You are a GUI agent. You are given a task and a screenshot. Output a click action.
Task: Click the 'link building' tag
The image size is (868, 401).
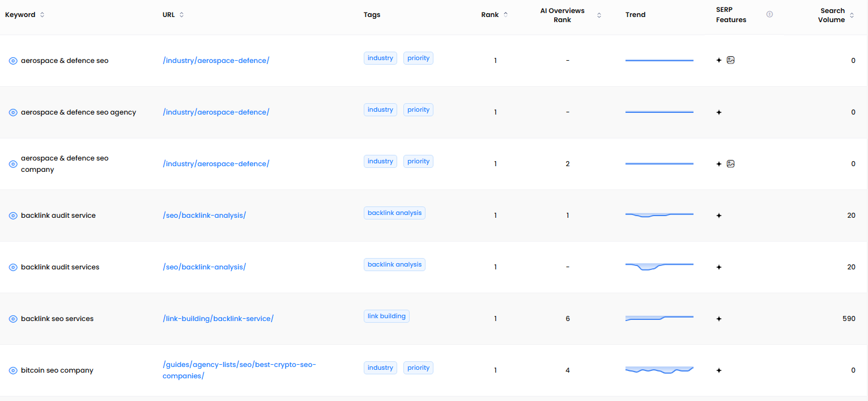[386, 316]
